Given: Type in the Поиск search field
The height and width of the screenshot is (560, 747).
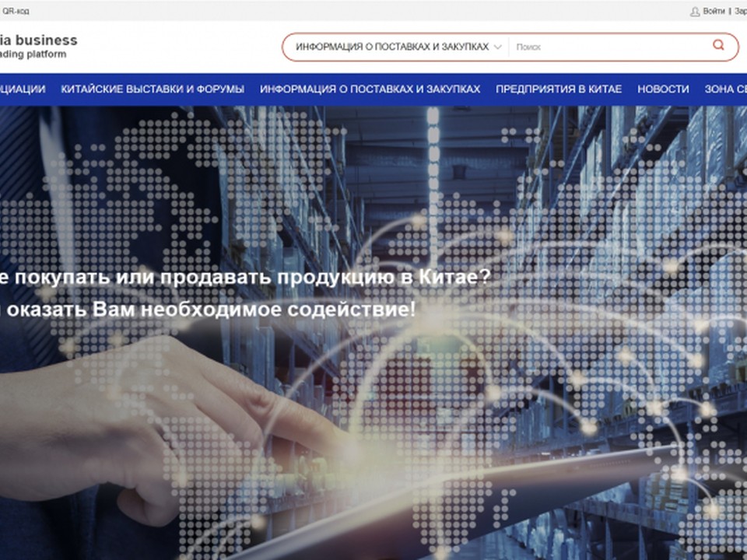Looking at the screenshot, I should tap(610, 47).
